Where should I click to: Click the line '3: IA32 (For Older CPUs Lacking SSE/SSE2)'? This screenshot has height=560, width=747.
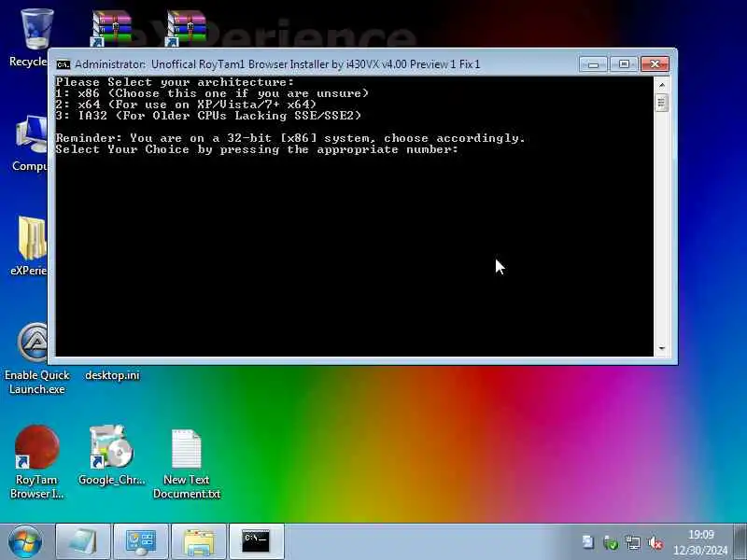[208, 116]
